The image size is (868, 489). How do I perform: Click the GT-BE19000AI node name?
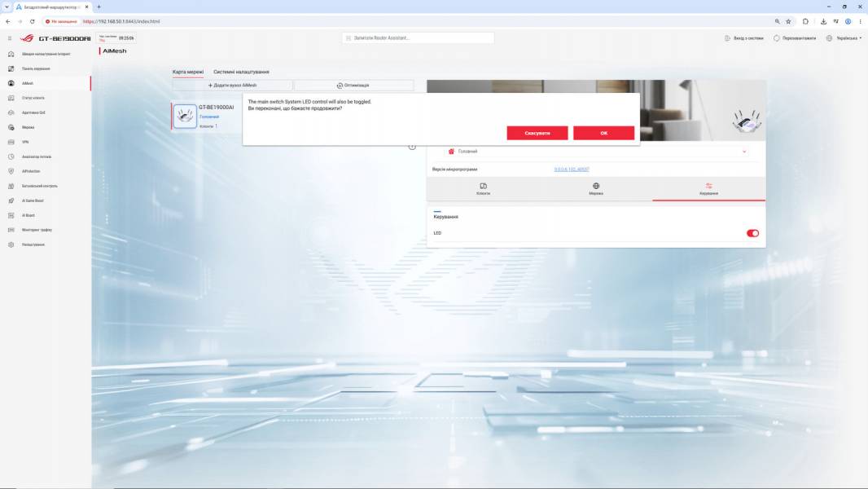(x=217, y=108)
